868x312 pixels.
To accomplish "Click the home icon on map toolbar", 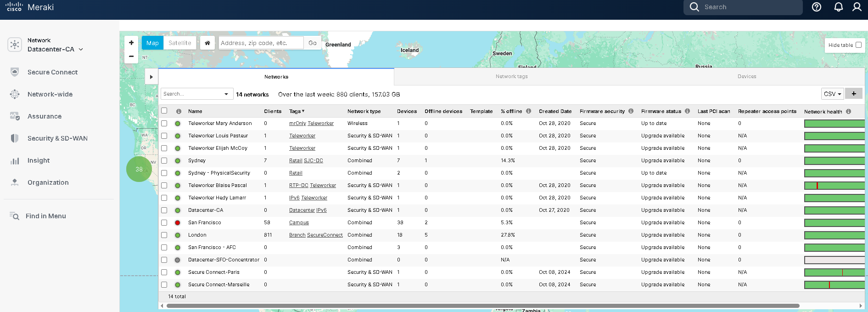I will [x=207, y=43].
